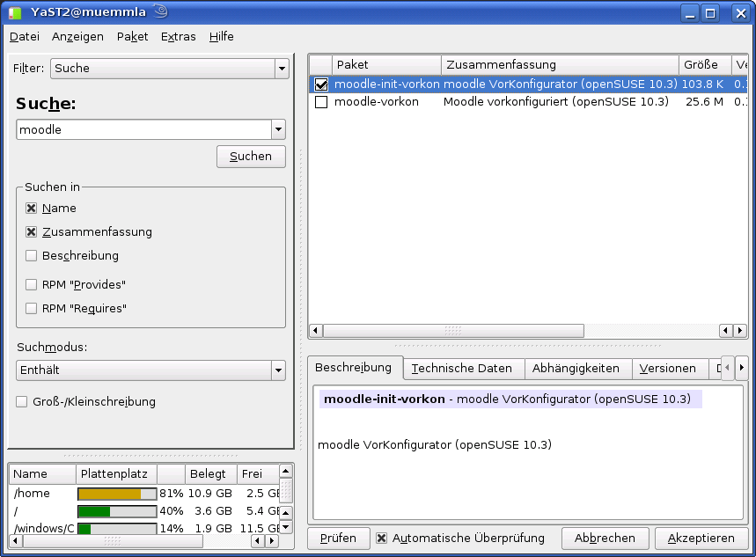Open the Paket menu
Image resolution: width=756 pixels, height=557 pixels.
pos(133,37)
